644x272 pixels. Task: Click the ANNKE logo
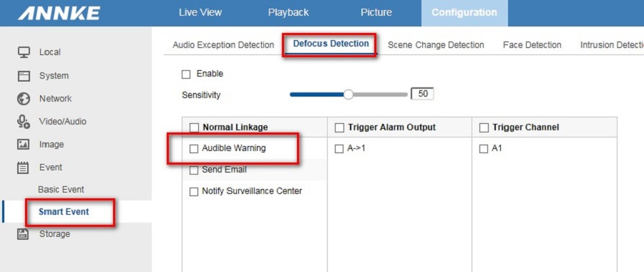coord(59,13)
